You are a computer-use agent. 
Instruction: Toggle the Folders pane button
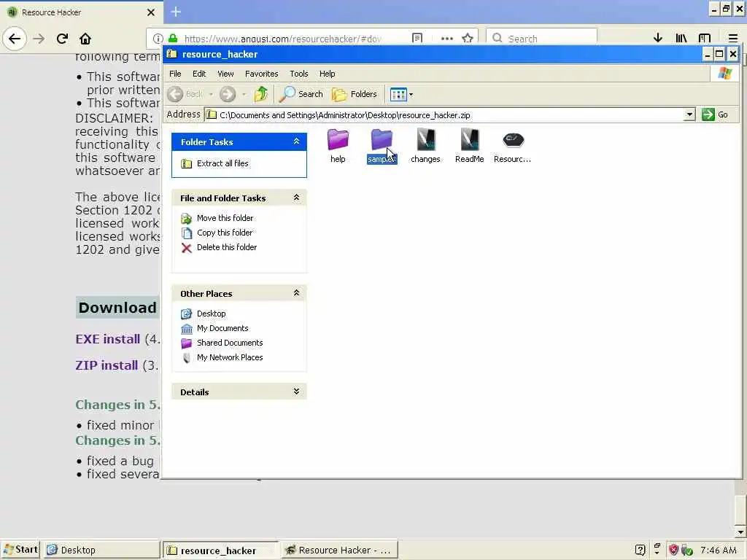pyautogui.click(x=355, y=94)
